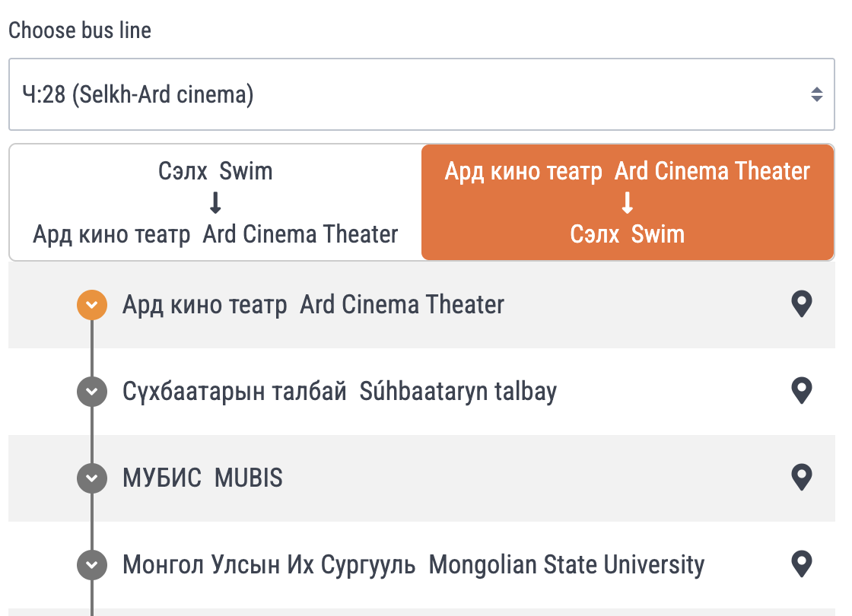This screenshot has height=616, width=852.
Task: Select the Монгол Улсын Их Сургууль stop name
Action: pyautogui.click(x=413, y=565)
